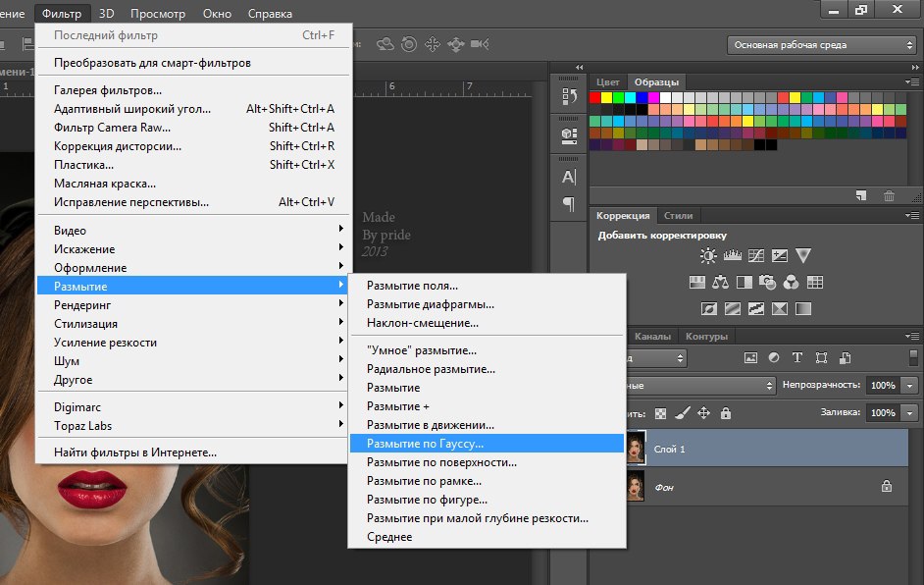
Task: Click Найти фильтры в Интернете
Action: (135, 452)
